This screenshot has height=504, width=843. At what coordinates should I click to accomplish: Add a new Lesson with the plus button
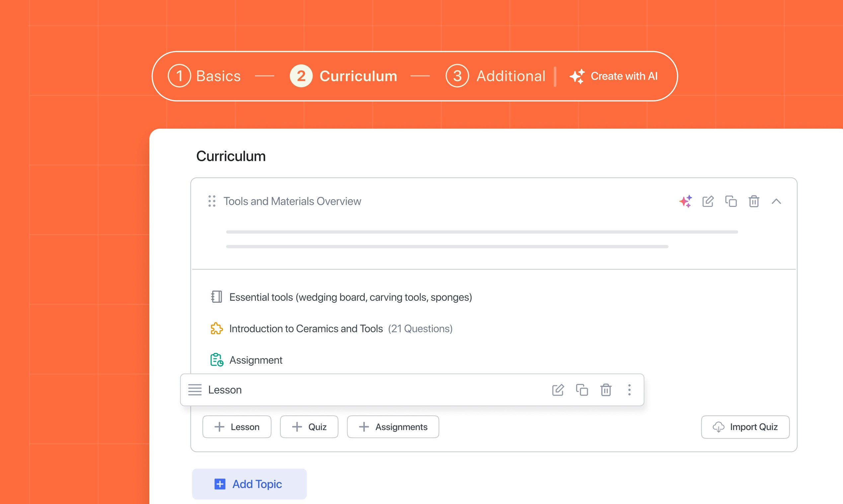coord(237,427)
